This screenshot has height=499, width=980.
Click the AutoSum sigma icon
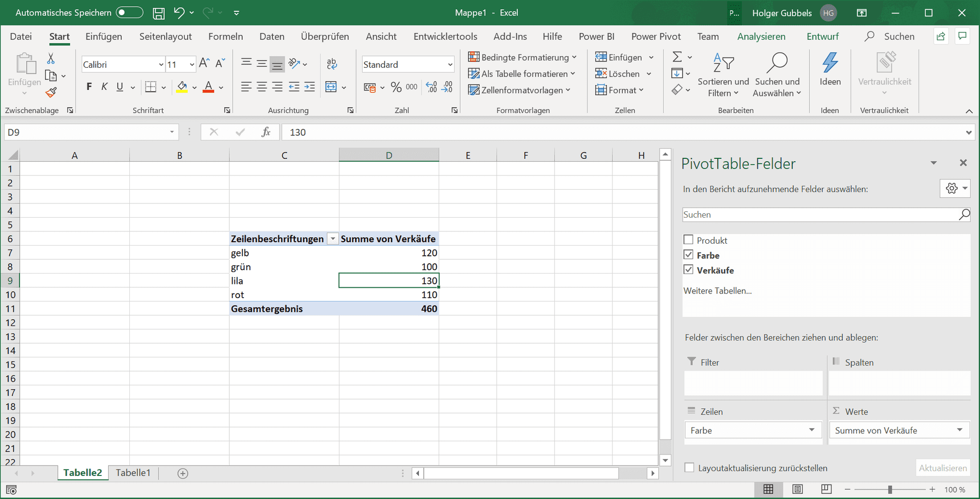(677, 57)
